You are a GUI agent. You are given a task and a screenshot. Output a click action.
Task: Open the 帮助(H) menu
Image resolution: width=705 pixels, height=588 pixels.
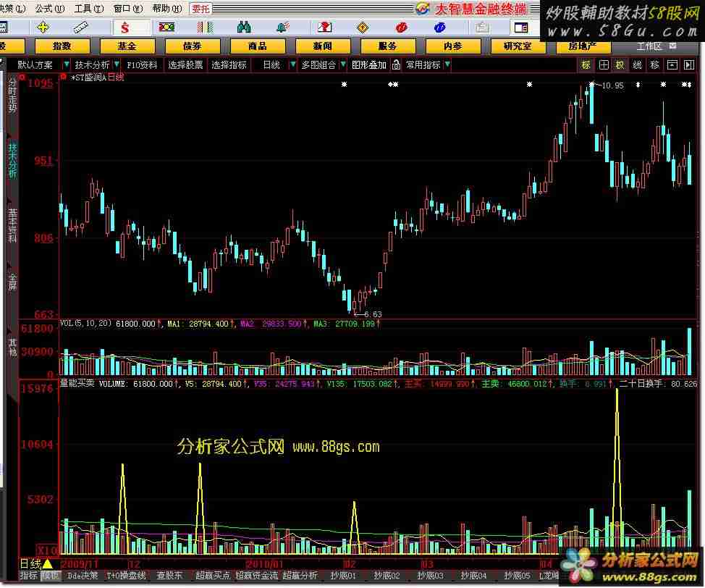click(167, 8)
